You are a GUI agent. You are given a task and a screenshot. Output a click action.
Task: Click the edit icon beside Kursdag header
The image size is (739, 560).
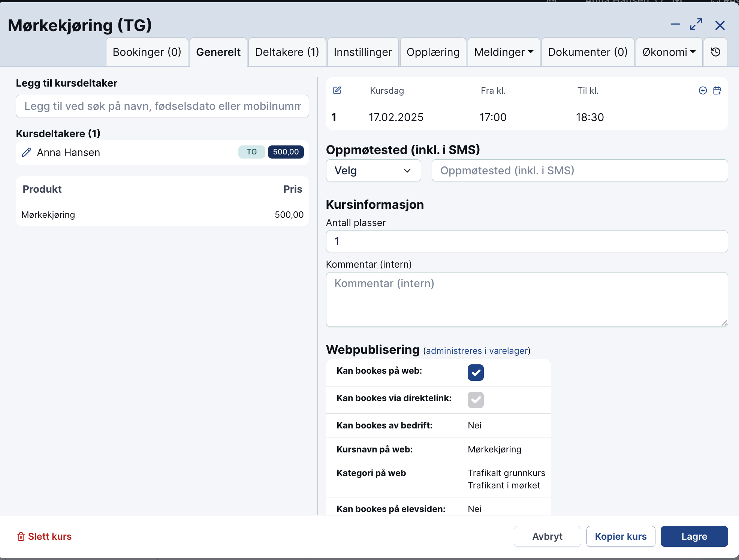(337, 90)
